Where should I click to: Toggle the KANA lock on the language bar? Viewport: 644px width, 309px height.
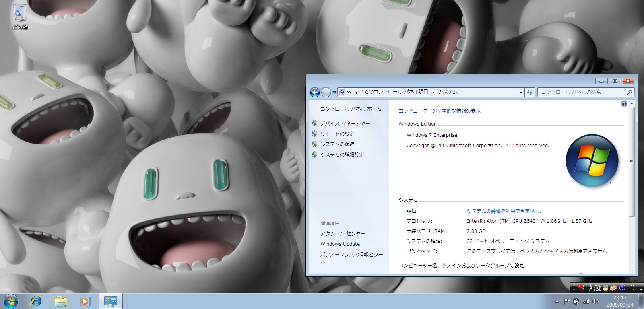pos(632,290)
